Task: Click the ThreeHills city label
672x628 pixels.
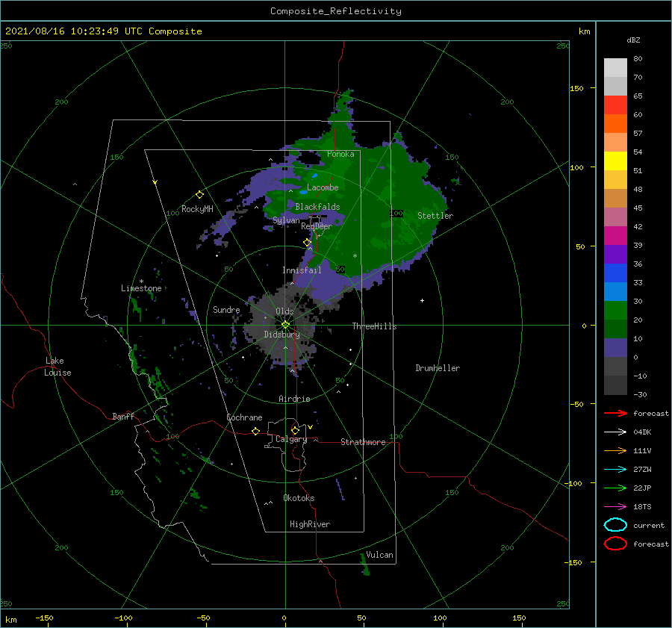Action: [374, 326]
